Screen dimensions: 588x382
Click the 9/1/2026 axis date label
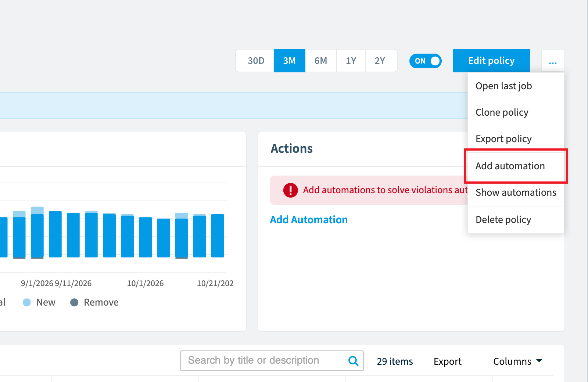click(x=37, y=283)
